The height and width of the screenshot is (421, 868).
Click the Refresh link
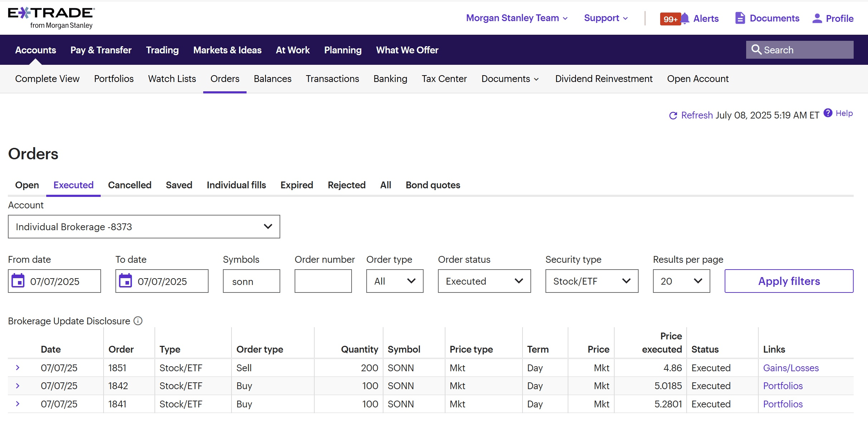click(697, 115)
